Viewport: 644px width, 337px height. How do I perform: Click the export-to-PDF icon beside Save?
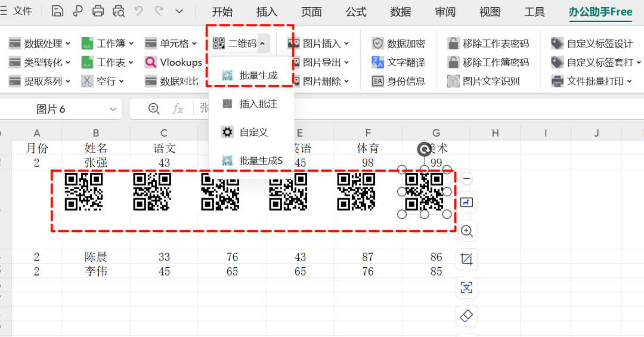click(78, 11)
